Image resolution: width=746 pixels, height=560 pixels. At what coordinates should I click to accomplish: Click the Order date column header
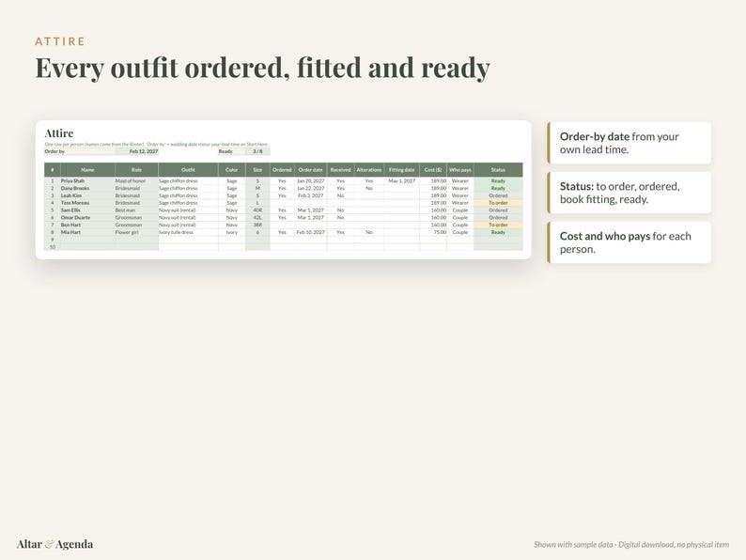click(311, 170)
